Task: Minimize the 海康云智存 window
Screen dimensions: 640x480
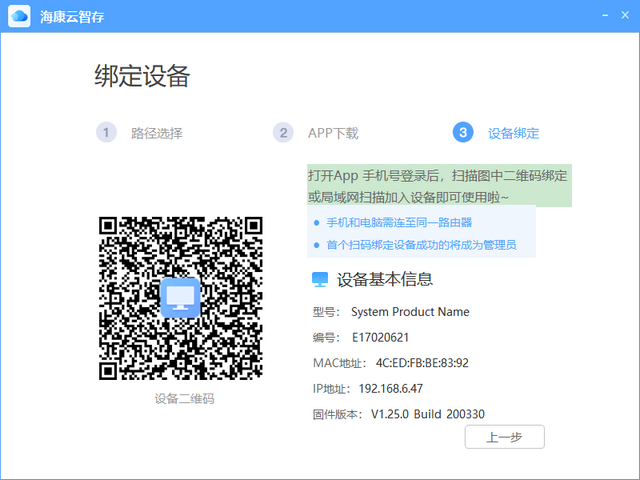Action: (605, 16)
